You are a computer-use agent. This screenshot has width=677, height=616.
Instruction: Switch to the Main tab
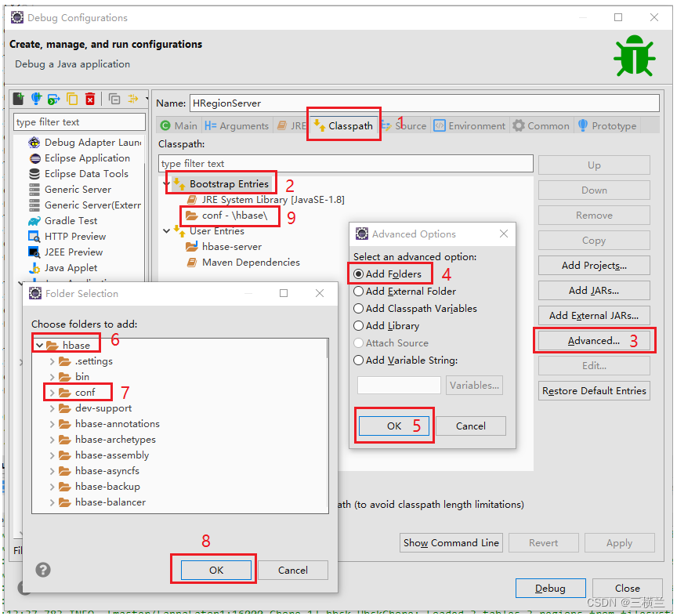coord(179,125)
